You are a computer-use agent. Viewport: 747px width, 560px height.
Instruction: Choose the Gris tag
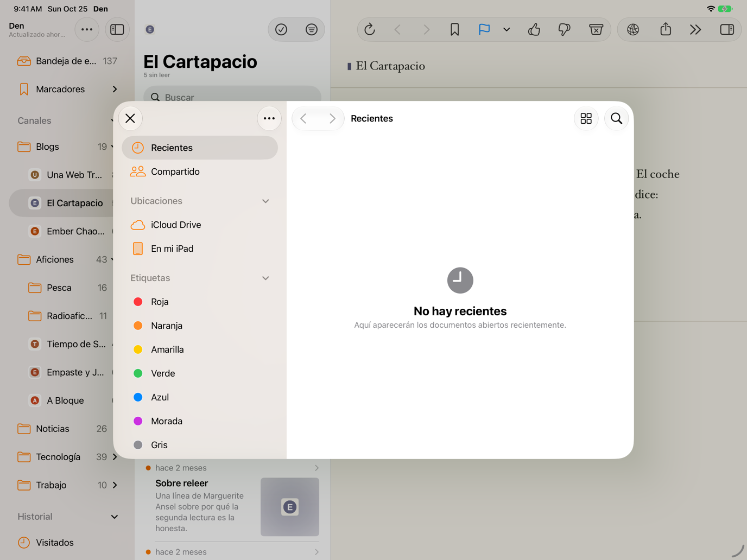click(x=200, y=445)
